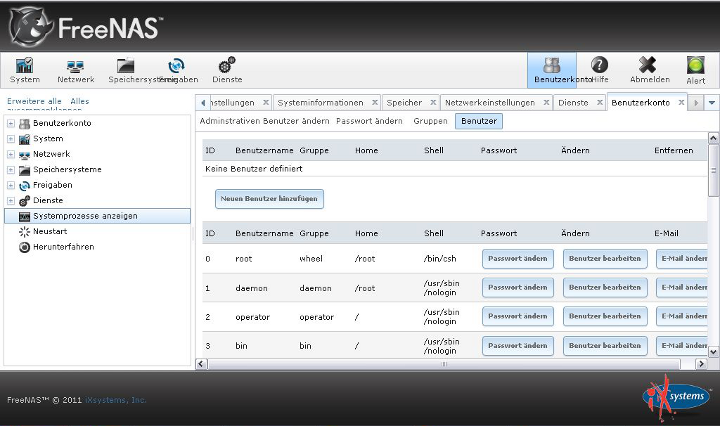Open the green Alert indicator
Image resolution: width=720 pixels, height=426 pixels.
pyautogui.click(x=696, y=65)
